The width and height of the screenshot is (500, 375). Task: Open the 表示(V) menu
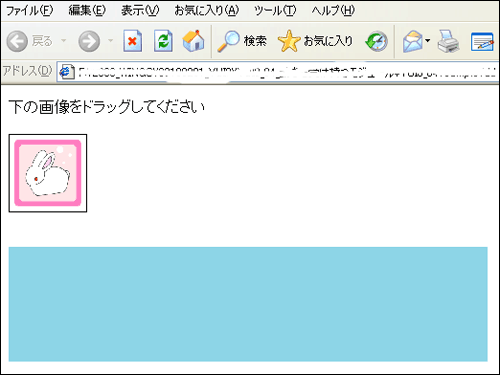pos(140,11)
